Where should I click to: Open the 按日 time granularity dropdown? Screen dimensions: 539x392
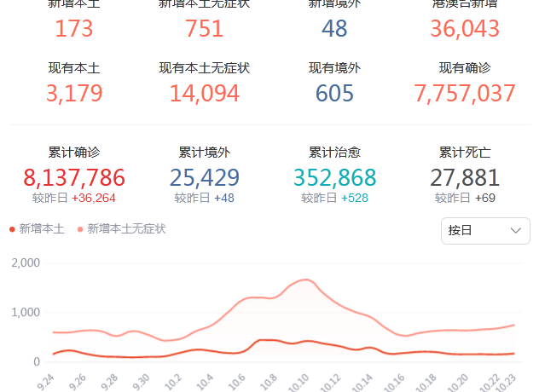tap(484, 231)
